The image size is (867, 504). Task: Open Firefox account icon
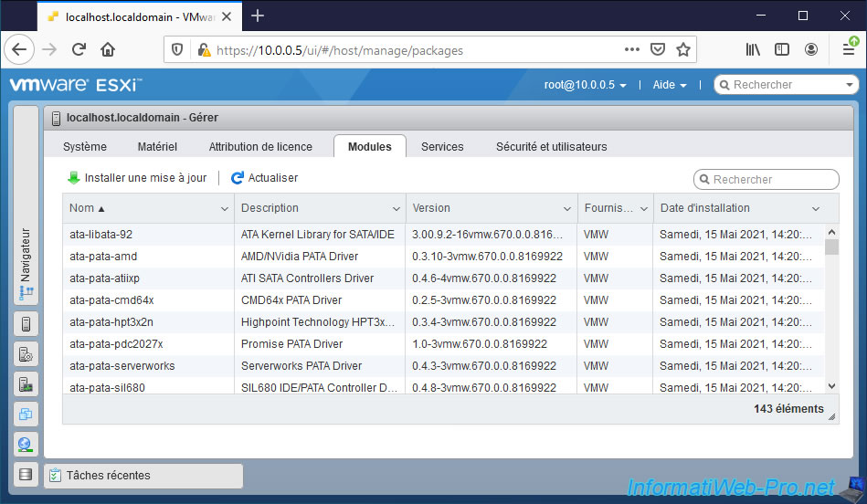tap(811, 49)
